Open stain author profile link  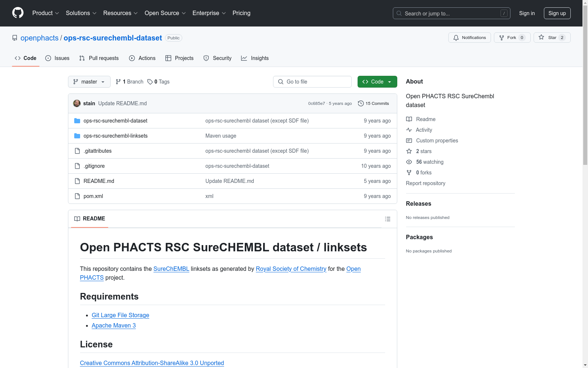pos(89,103)
